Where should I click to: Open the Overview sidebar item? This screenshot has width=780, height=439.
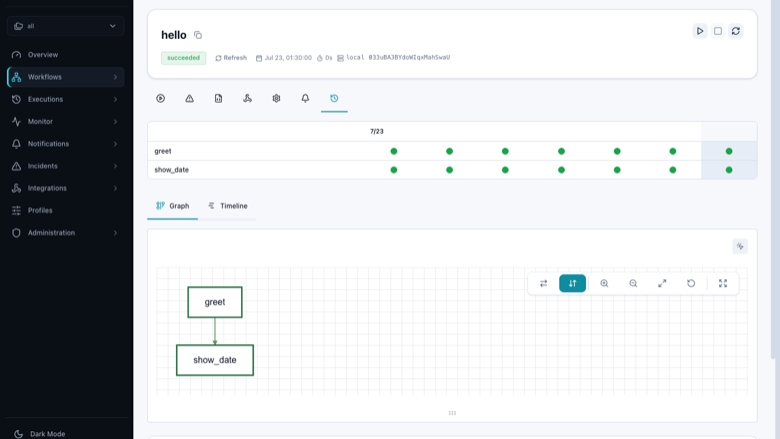click(x=66, y=55)
